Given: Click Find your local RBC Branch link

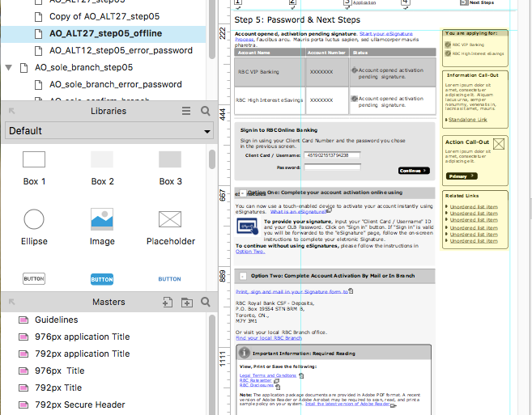Looking at the screenshot, I should pos(269,338).
